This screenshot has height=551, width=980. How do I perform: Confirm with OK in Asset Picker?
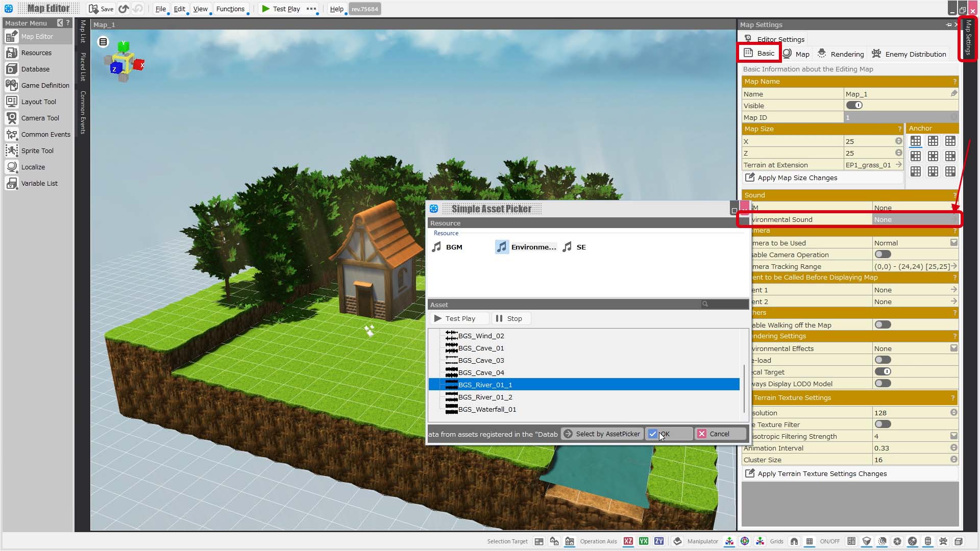pos(669,434)
